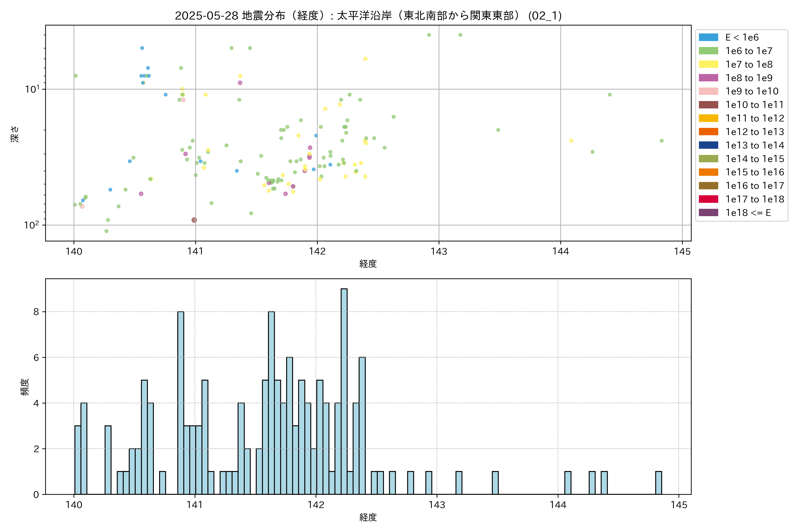The height and width of the screenshot is (532, 798).
Task: Click the '1e15 to 1e16' legend label
Action: [755, 172]
